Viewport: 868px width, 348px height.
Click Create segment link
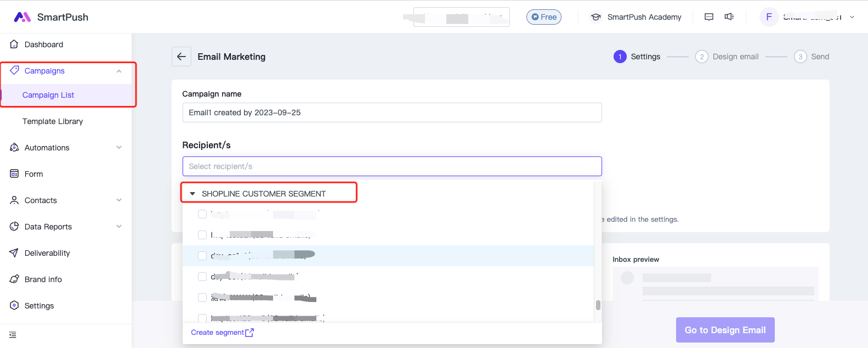217,333
